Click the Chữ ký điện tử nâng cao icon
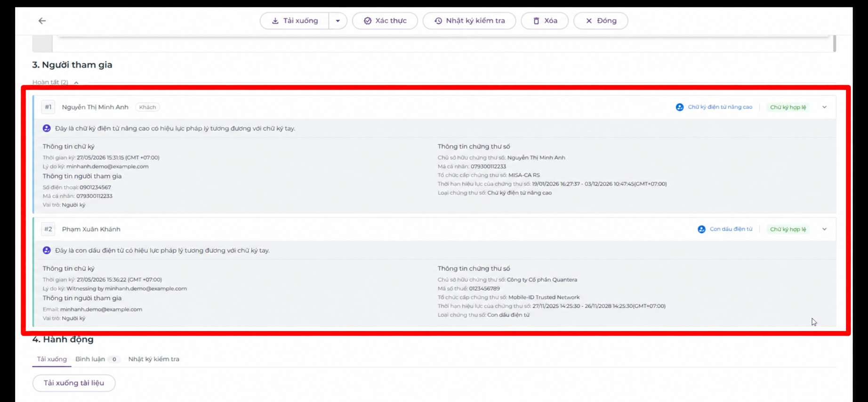The image size is (868, 402). click(680, 107)
